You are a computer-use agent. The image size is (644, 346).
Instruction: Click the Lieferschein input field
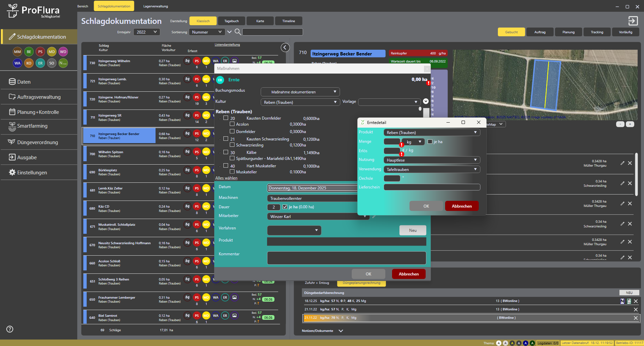coord(432,187)
